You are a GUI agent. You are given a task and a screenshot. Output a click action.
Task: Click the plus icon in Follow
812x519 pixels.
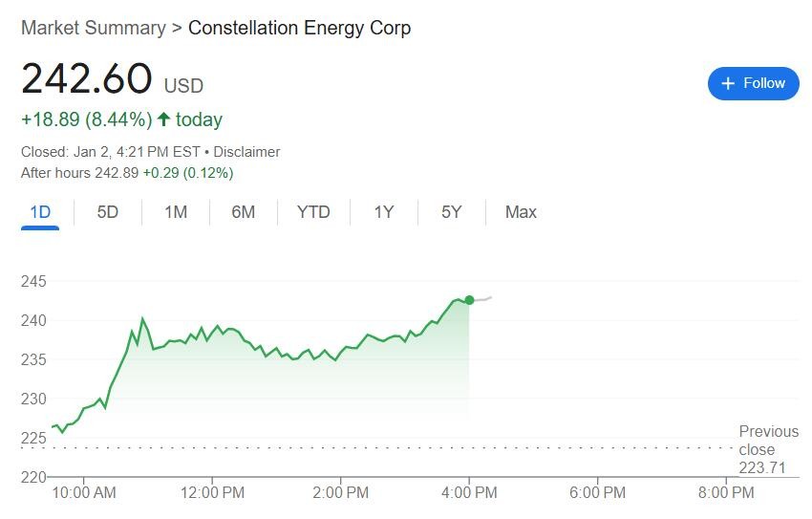(728, 83)
